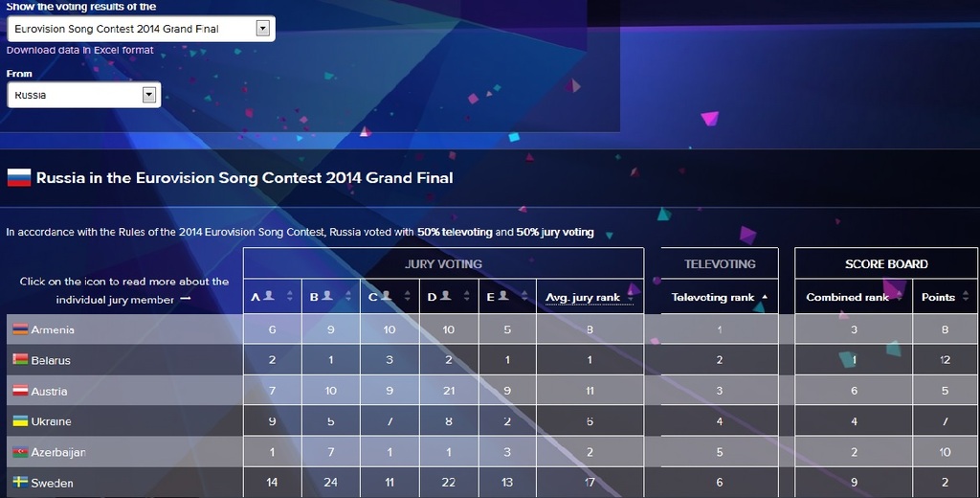Click the Sweden flag icon

(21, 483)
